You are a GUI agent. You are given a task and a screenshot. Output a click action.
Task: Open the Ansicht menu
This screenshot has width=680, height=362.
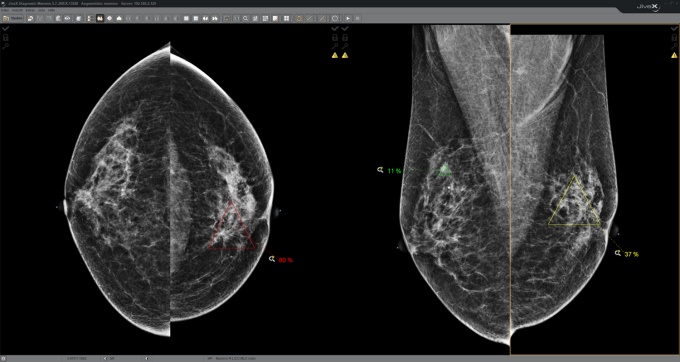(17, 10)
